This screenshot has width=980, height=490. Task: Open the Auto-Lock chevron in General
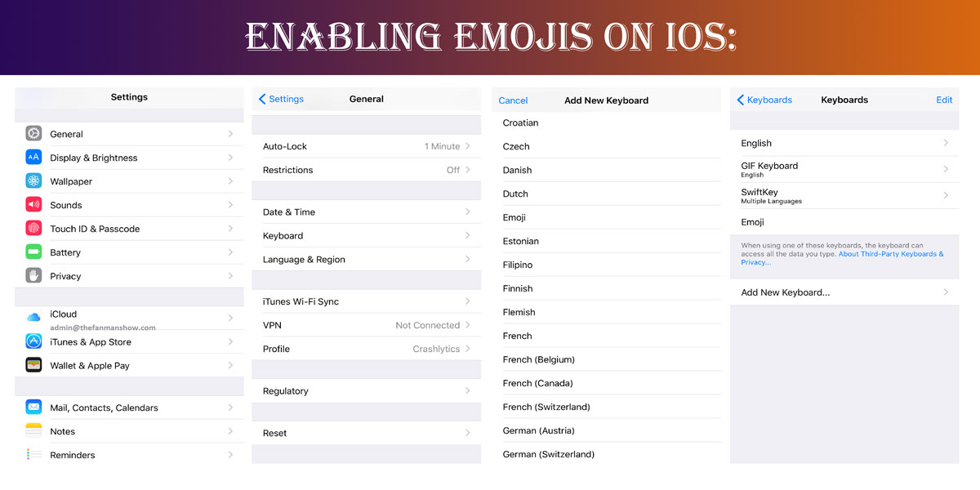(x=468, y=146)
